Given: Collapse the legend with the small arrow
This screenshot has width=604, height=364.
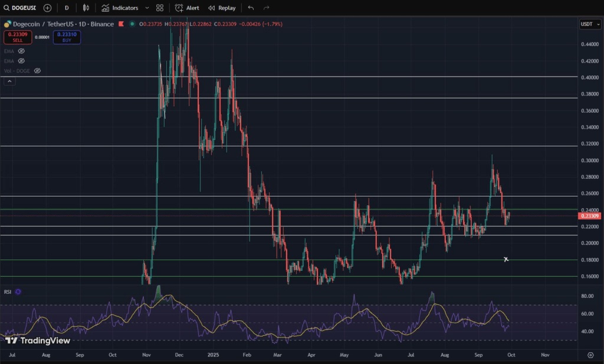Looking at the screenshot, I should point(9,81).
